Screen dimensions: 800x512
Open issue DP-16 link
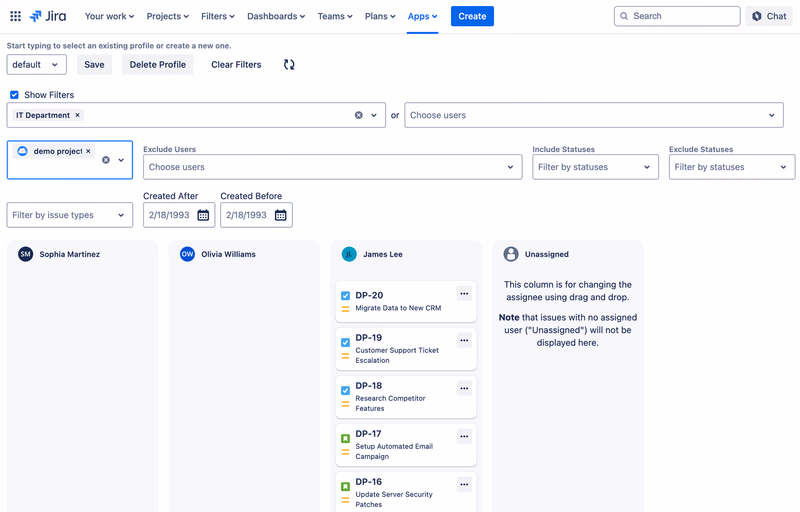click(368, 481)
